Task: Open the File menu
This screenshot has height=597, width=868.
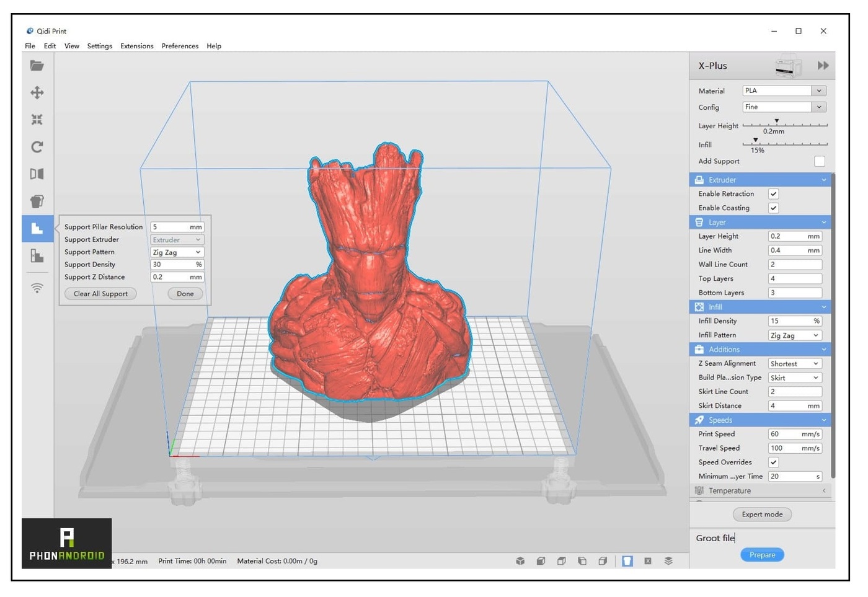Action: click(30, 46)
